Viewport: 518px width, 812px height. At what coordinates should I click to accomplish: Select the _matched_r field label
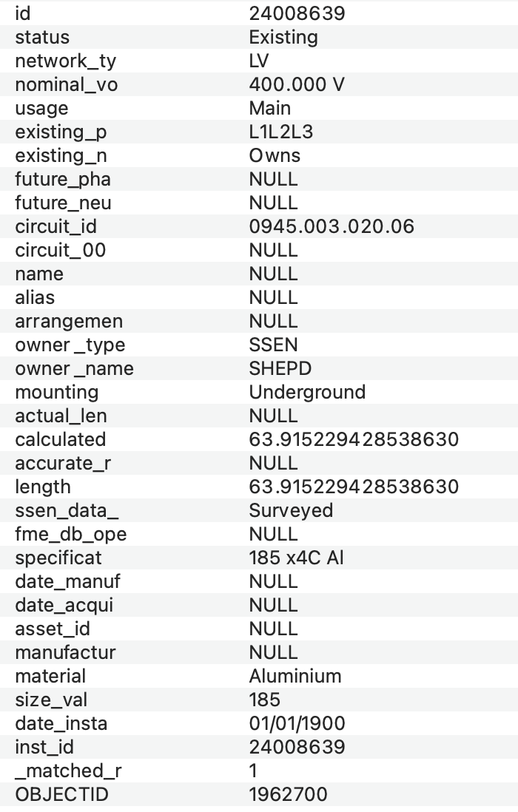[x=68, y=771]
